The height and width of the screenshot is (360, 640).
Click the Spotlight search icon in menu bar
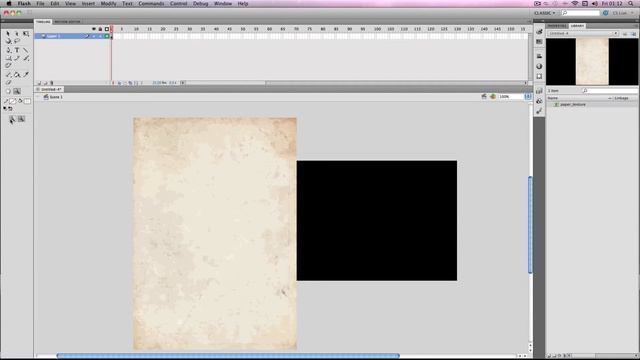click(631, 4)
